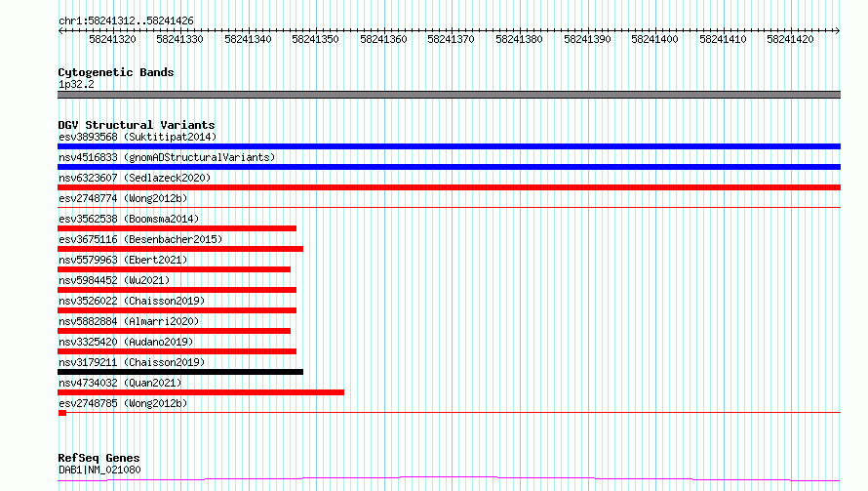Open variant label nsv5984452 (Wu2021)

tap(114, 280)
